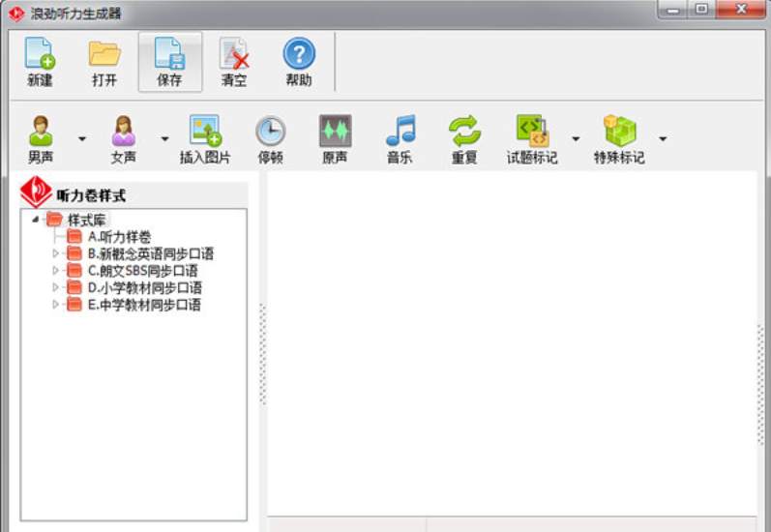Screen dimensions: 771x532
Task: Collapse the 样式库 tree root
Action: pyautogui.click(x=35, y=220)
